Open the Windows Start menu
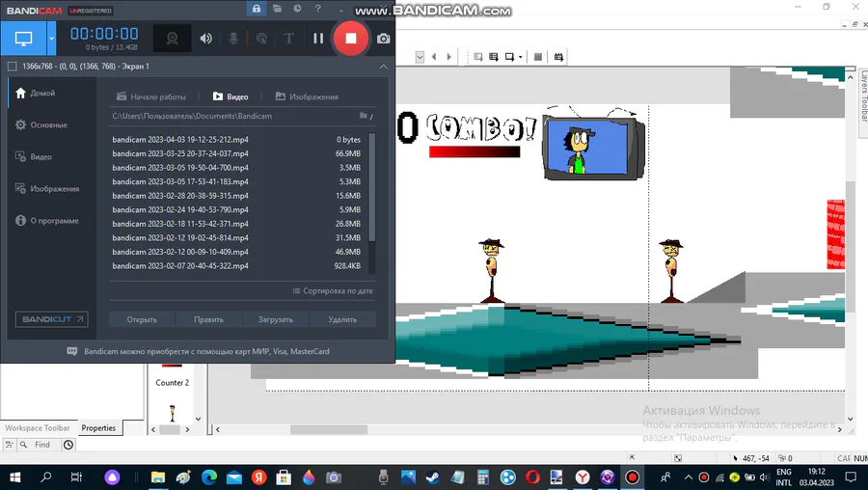The height and width of the screenshot is (490, 868). pyautogui.click(x=14, y=477)
